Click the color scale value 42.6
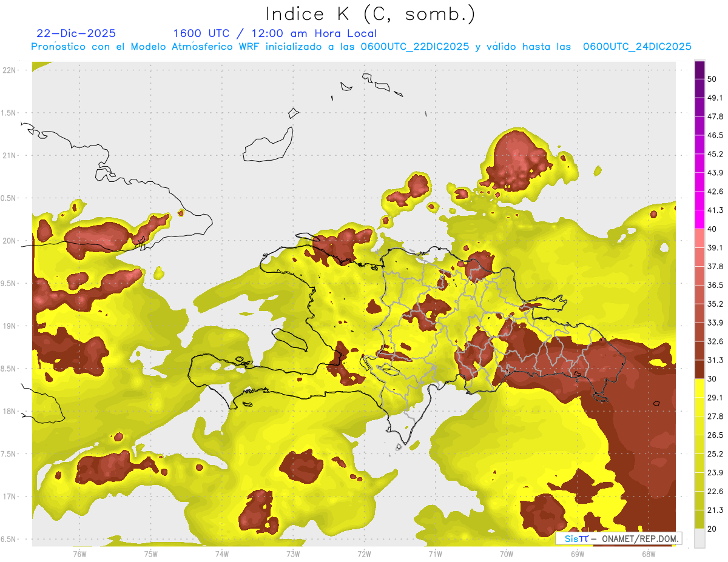The image size is (728, 562). point(715,192)
